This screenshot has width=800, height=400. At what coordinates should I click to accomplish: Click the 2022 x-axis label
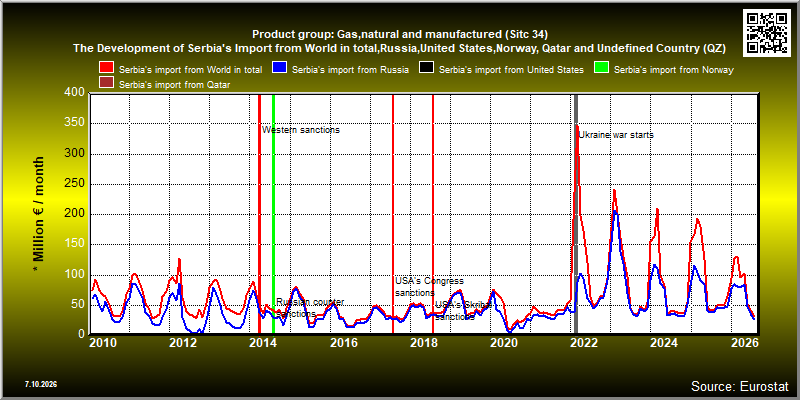tap(584, 343)
